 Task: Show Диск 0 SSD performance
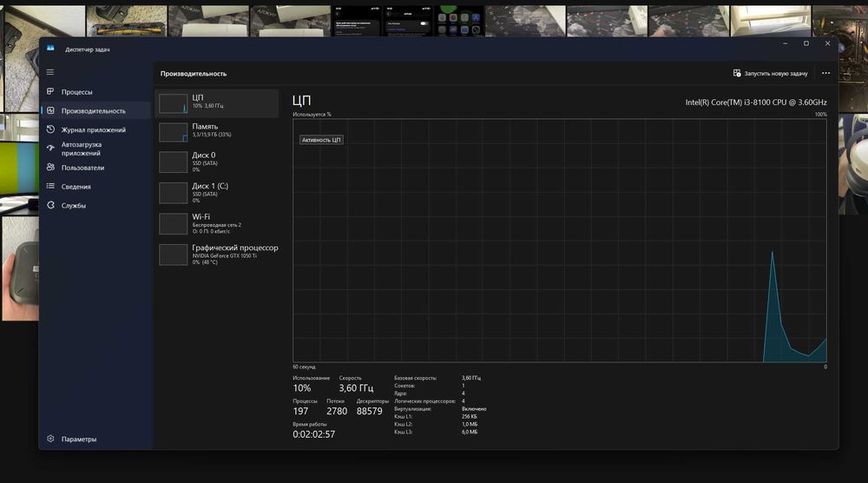point(217,162)
